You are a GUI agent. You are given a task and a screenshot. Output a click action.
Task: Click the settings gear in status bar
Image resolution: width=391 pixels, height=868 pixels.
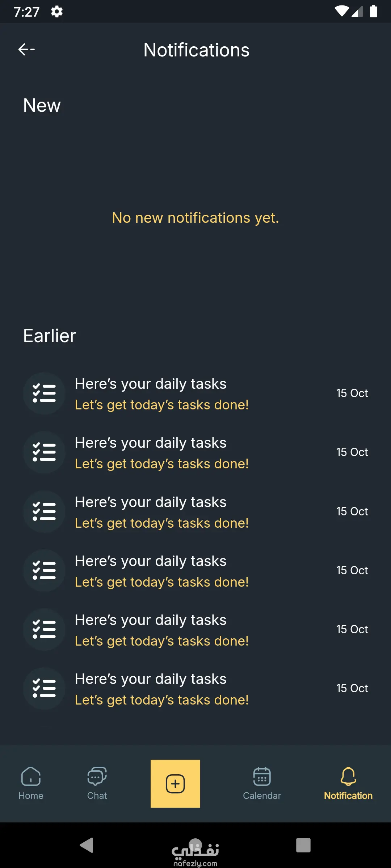coord(57,12)
